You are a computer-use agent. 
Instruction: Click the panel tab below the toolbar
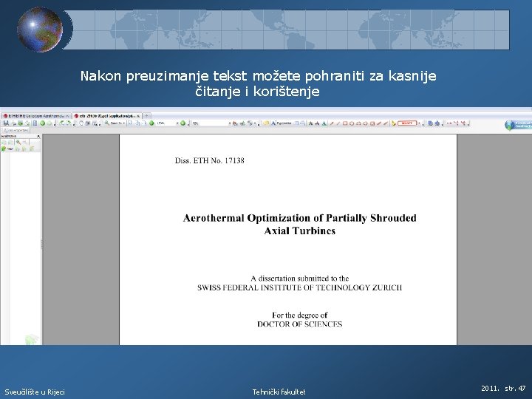15,130
